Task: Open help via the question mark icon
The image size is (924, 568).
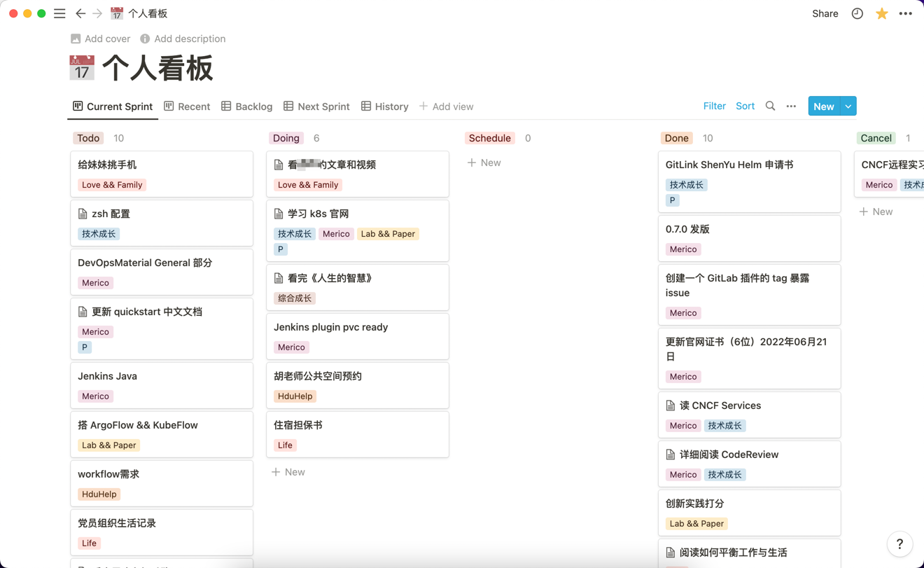Action: [x=899, y=544]
